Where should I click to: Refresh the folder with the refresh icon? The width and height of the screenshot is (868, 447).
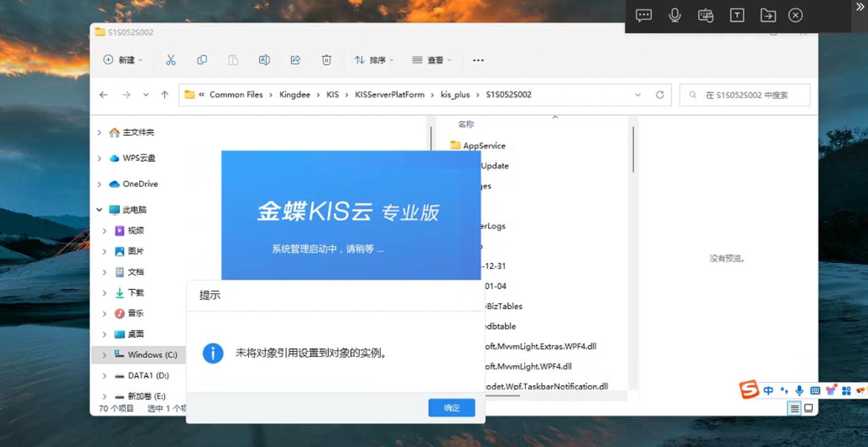[659, 95]
